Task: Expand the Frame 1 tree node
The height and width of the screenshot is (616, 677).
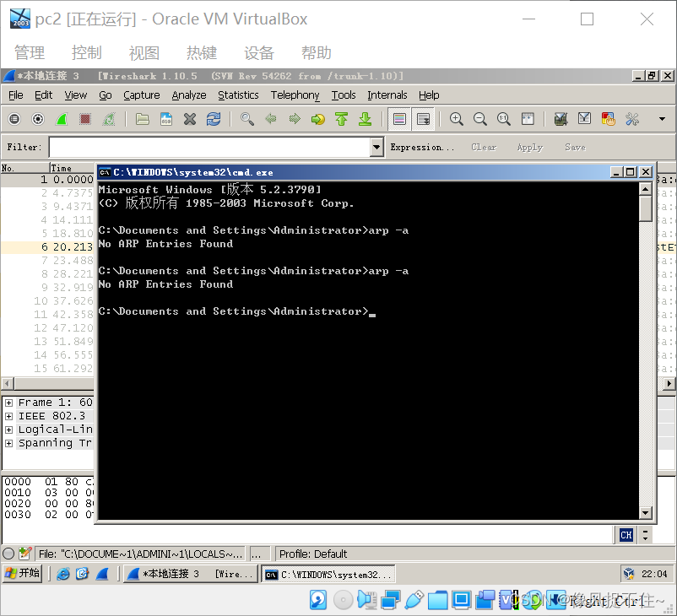Action: (8, 403)
